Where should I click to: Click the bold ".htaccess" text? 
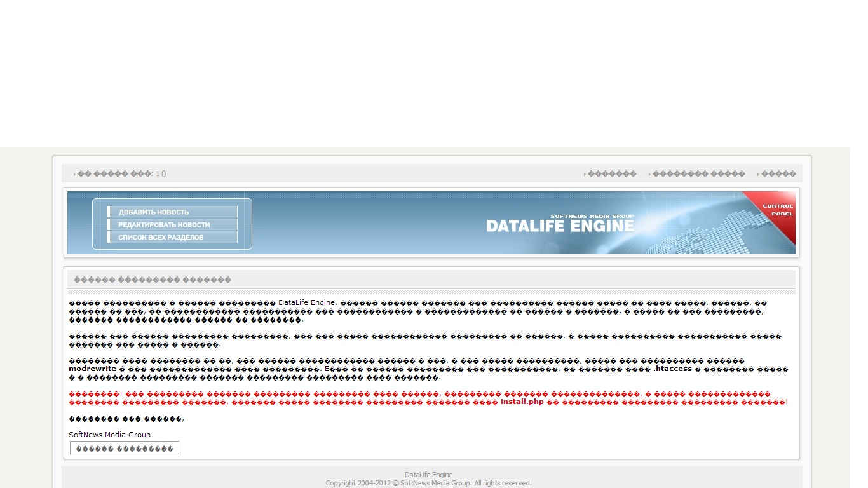coord(673,369)
